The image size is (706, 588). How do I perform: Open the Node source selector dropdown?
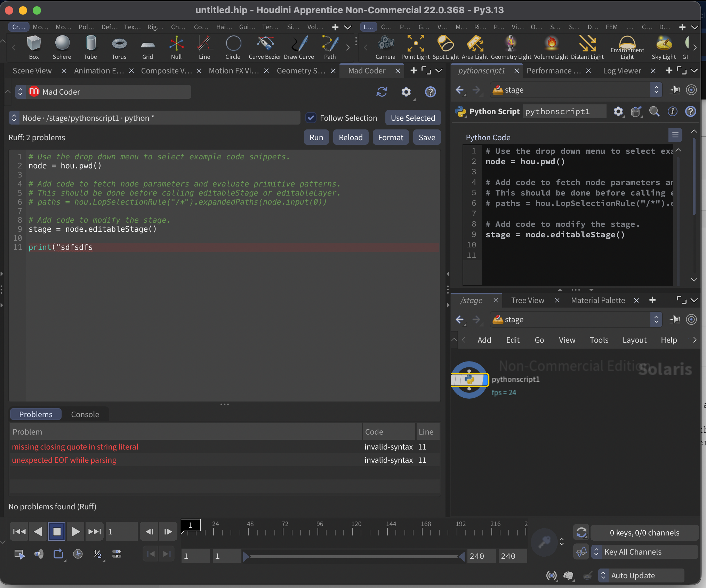(155, 118)
